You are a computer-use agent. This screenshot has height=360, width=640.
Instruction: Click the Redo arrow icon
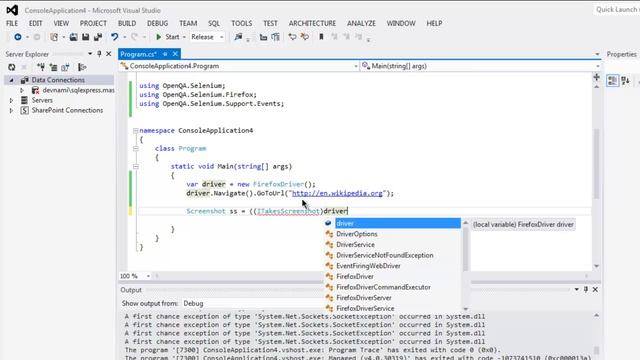[134, 37]
